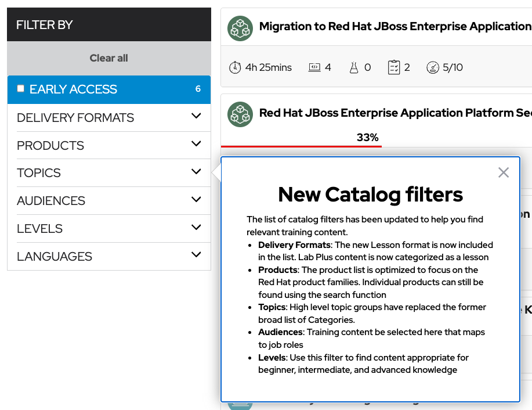
Task: Click the Early Access count badge showing 6
Action: click(198, 89)
